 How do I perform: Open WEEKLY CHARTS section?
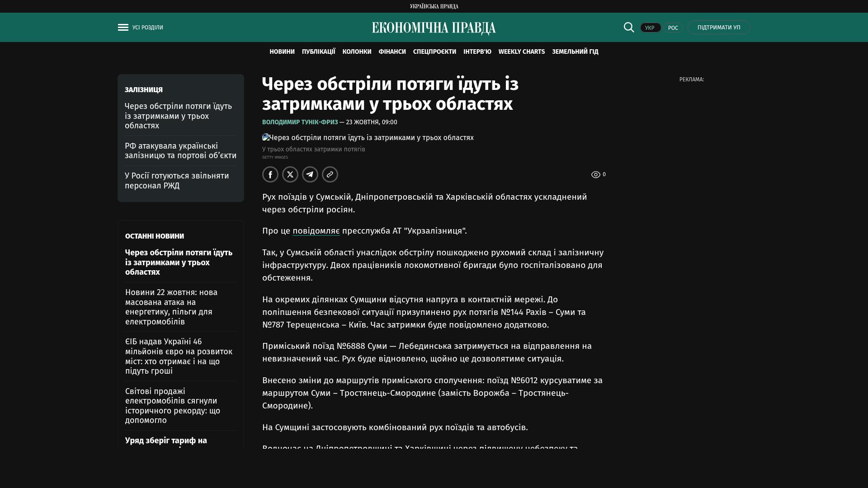(x=521, y=52)
